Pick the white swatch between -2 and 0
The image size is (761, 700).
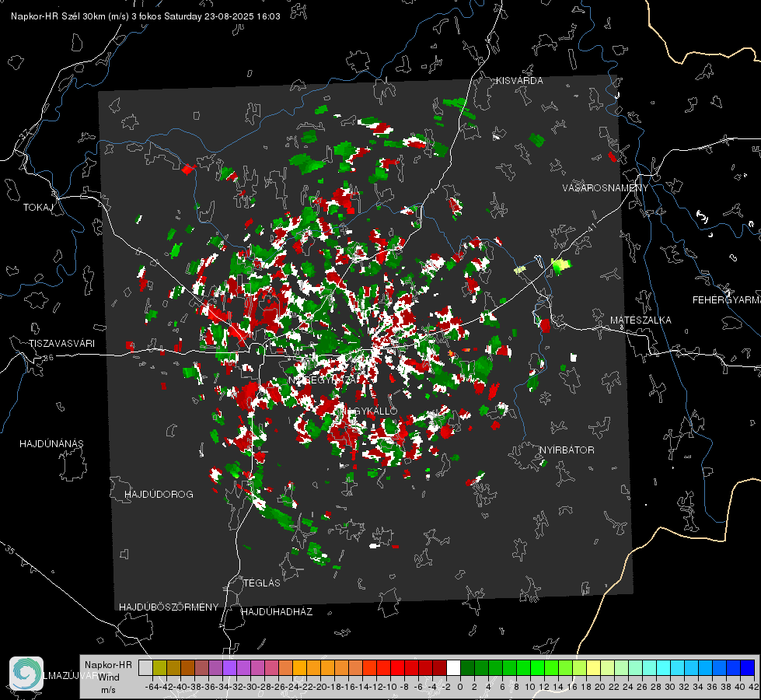point(453,668)
